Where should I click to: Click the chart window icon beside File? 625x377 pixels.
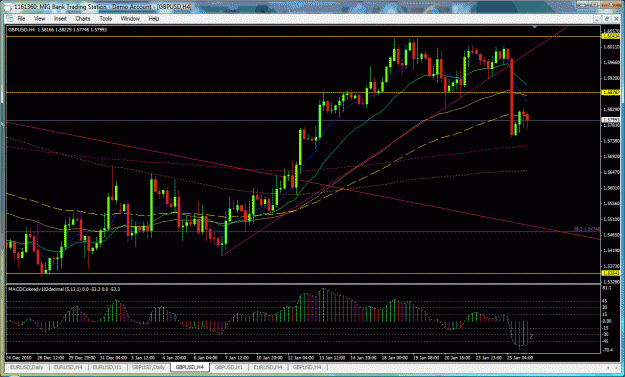(10, 19)
